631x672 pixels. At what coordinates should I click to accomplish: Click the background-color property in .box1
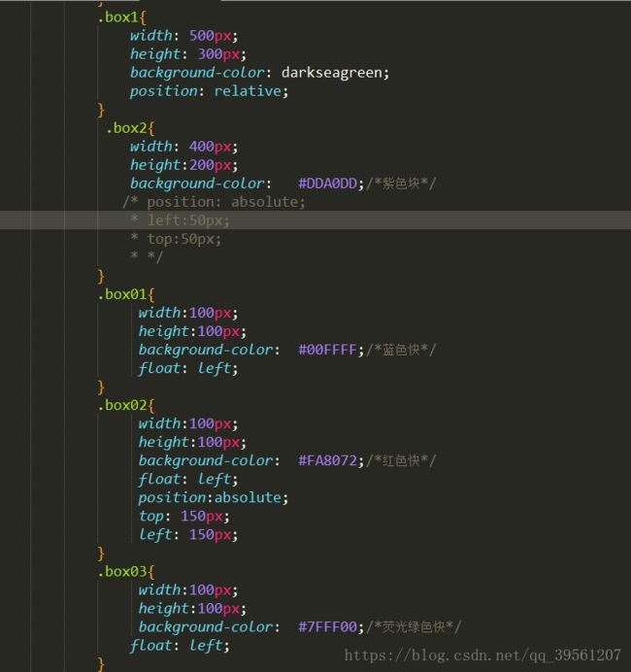pyautogui.click(x=197, y=73)
